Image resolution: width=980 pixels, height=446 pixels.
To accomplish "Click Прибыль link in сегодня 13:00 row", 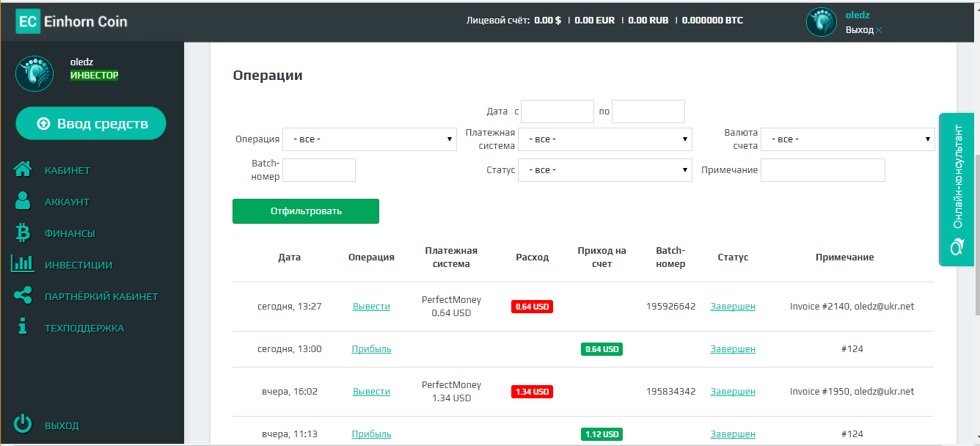I will point(371,349).
